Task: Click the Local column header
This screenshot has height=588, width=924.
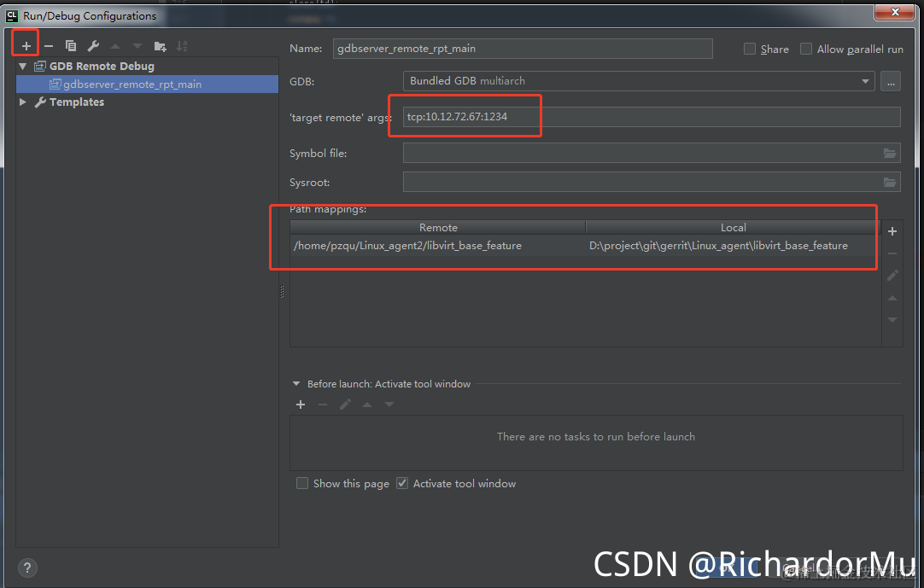Action: click(x=733, y=227)
